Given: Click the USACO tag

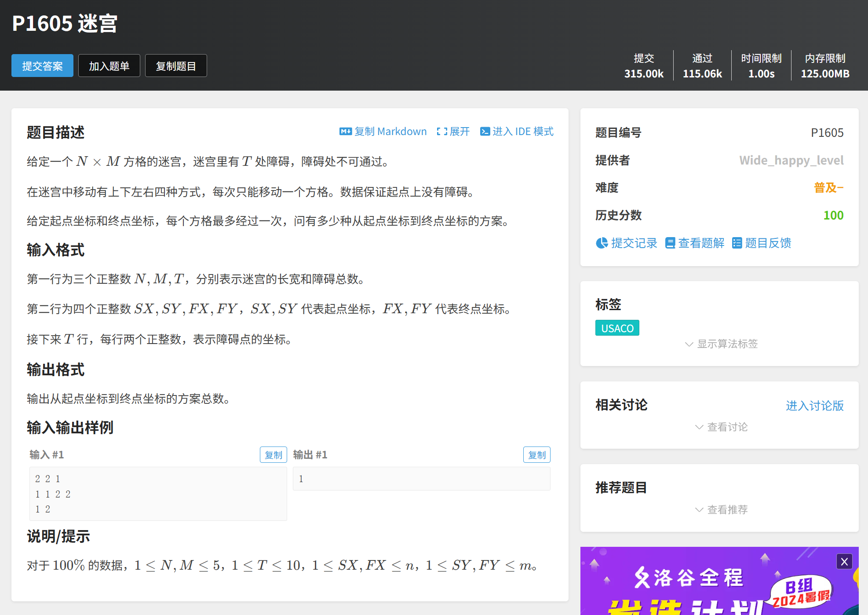Looking at the screenshot, I should (617, 328).
